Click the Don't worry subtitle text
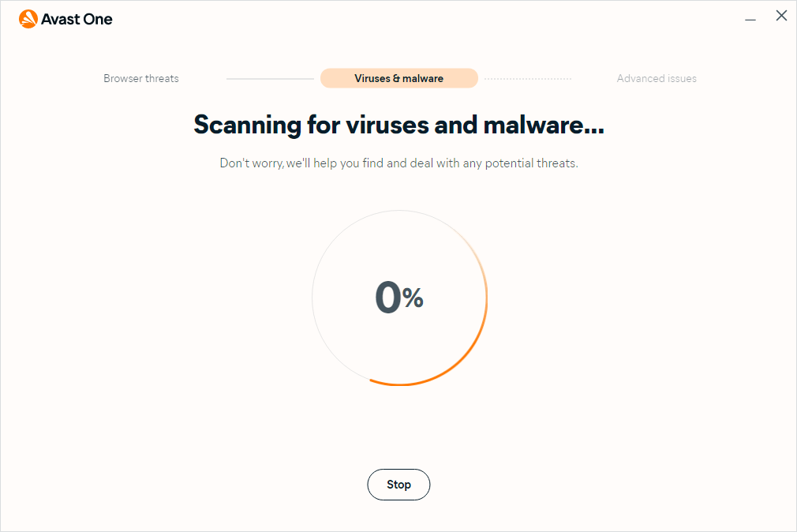This screenshot has width=797, height=532. click(398, 163)
